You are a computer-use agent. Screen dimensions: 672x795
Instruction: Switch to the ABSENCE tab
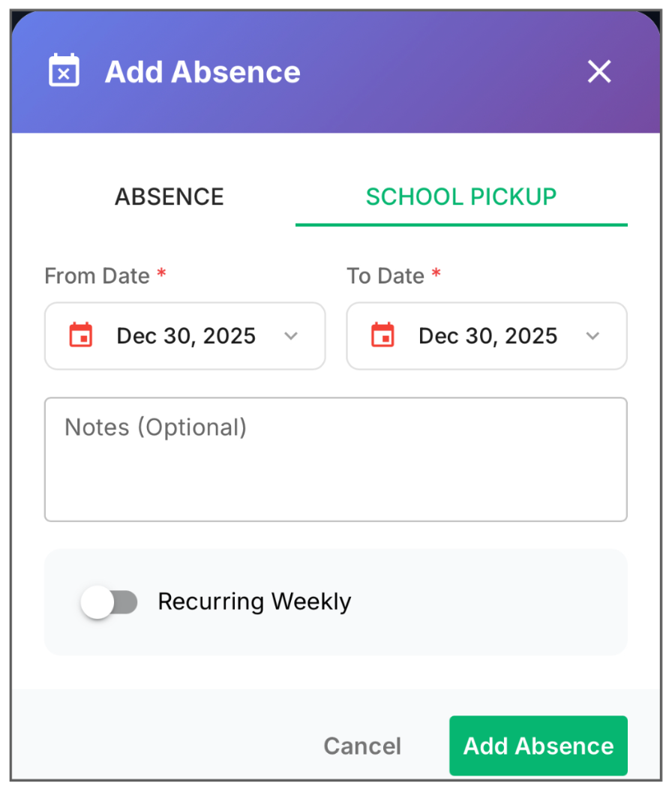169,196
